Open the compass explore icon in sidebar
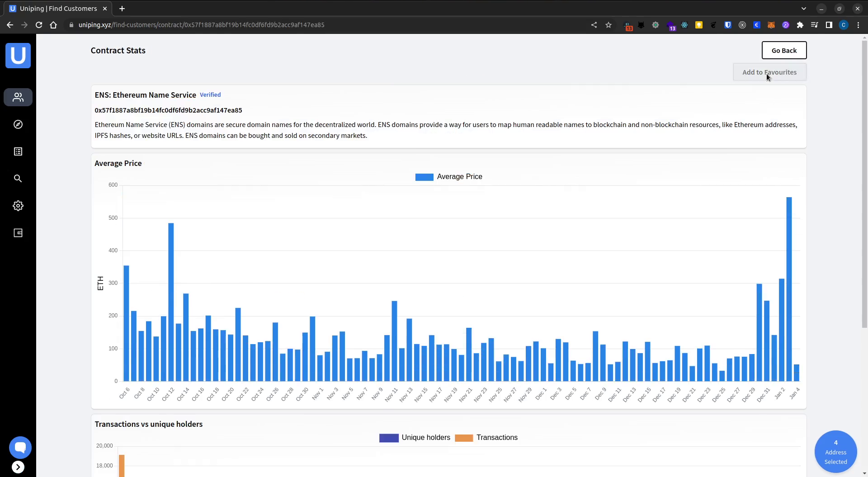Screen dimensions: 868x477 [18, 124]
